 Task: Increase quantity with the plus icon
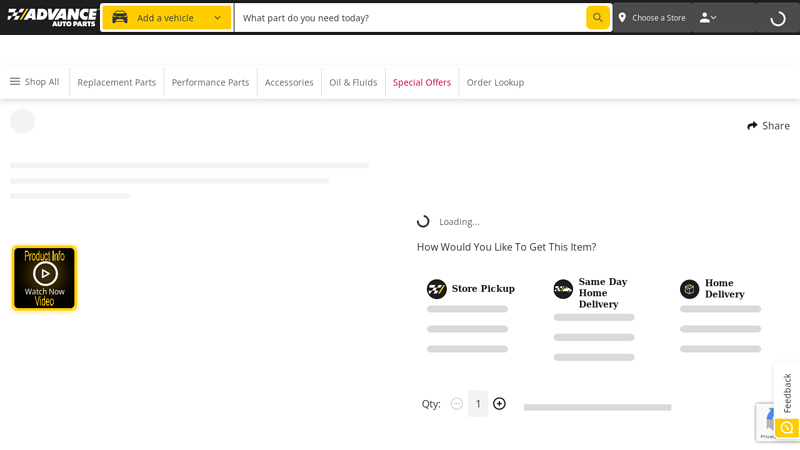(499, 404)
